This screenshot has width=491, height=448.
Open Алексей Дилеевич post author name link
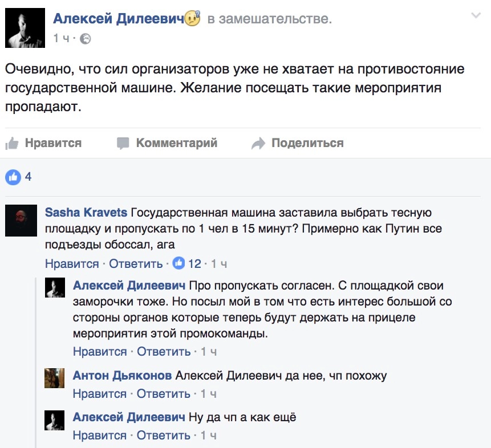click(x=119, y=19)
